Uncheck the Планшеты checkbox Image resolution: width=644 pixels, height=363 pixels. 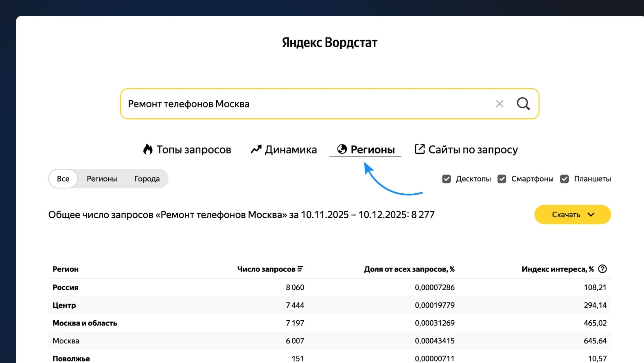coord(565,179)
